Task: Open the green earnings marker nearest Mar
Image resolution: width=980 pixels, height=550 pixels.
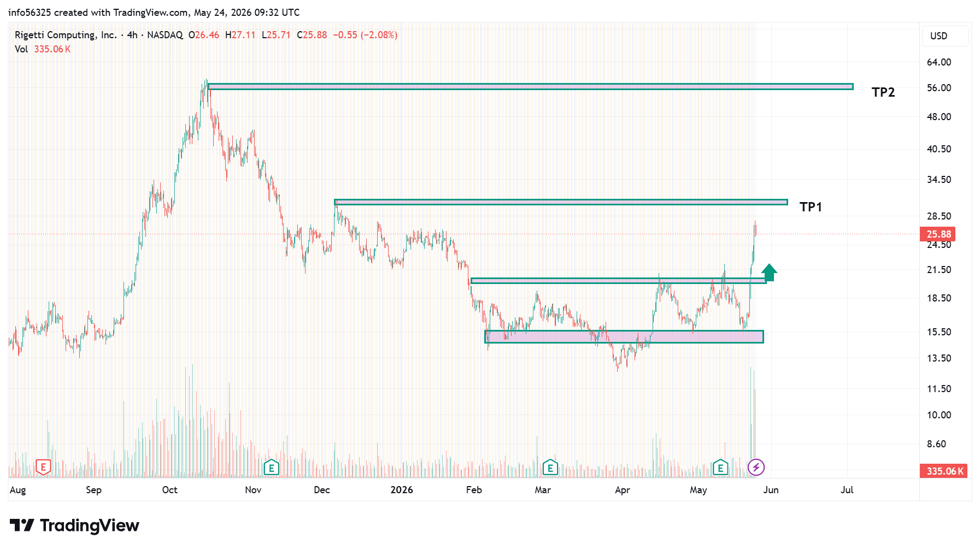Action: click(x=550, y=467)
